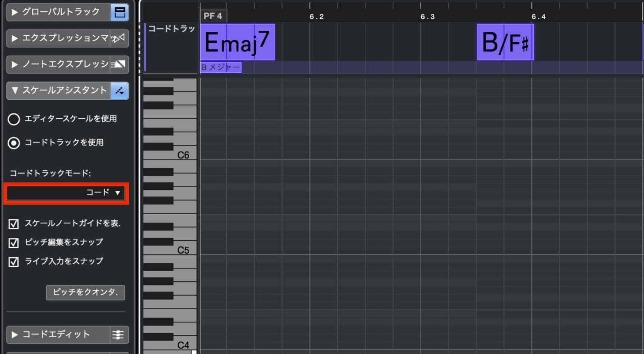
Task: Open the コードトラックモード dropdown
Action: click(x=66, y=193)
